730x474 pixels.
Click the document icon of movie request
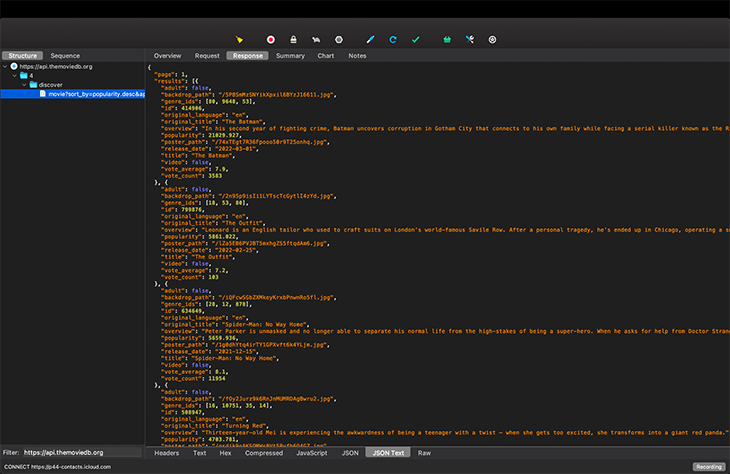tap(43, 94)
